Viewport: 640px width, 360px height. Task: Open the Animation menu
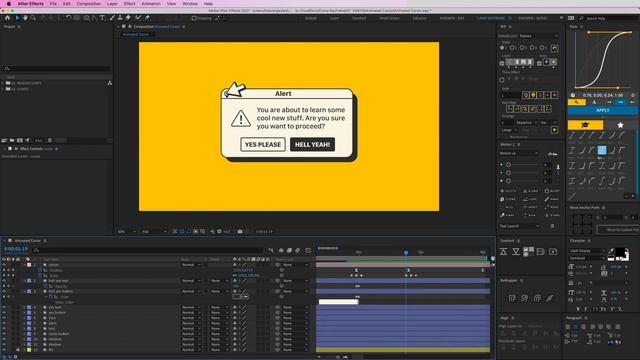coord(151,4)
